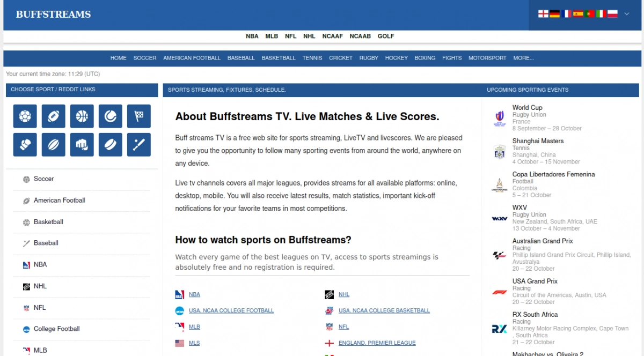644x356 pixels.
Task: Click the soccer ball icon tile
Action: click(x=25, y=116)
